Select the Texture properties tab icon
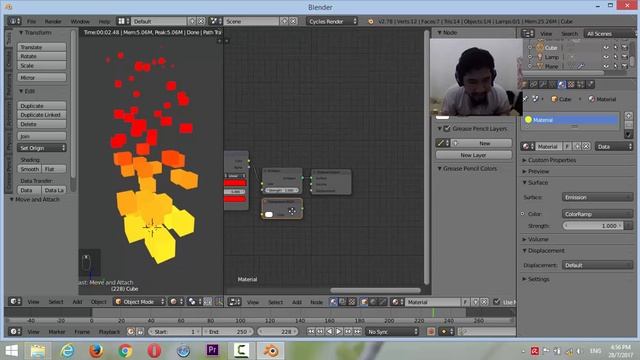This screenshot has height=360, width=640. (x=571, y=84)
